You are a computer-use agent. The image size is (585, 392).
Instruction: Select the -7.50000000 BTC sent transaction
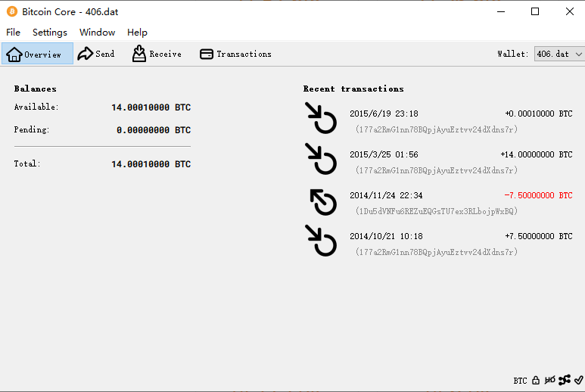point(437,203)
